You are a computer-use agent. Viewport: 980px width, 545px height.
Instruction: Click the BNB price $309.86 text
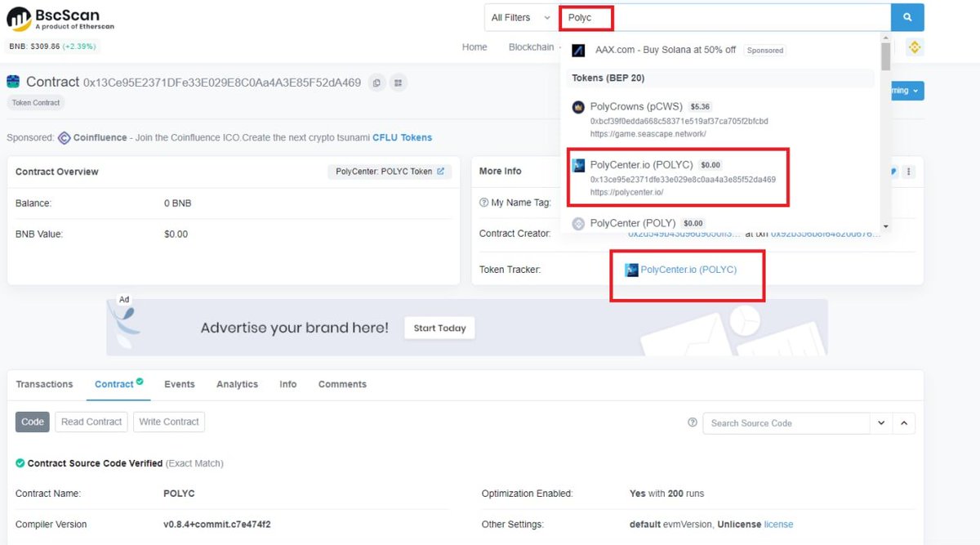tap(34, 47)
